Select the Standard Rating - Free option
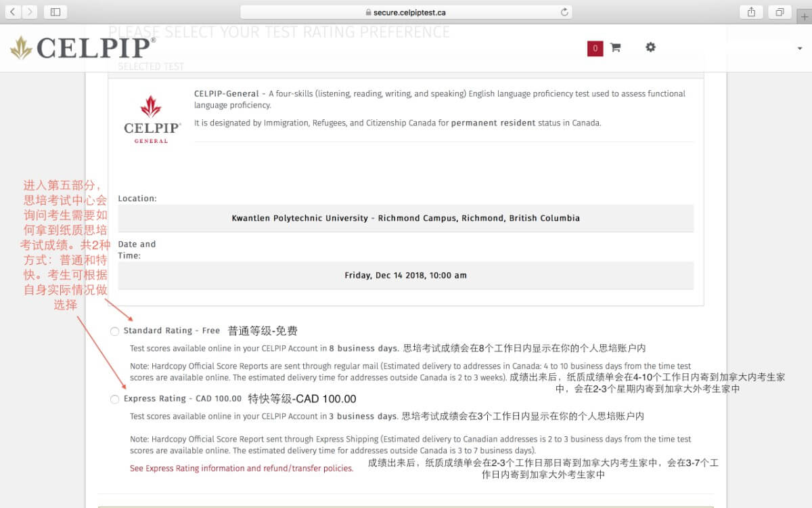 (x=114, y=331)
